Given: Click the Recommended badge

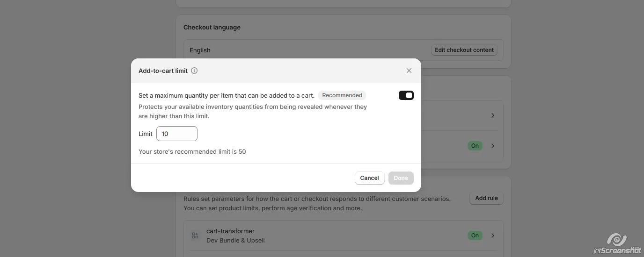Looking at the screenshot, I should tap(342, 95).
